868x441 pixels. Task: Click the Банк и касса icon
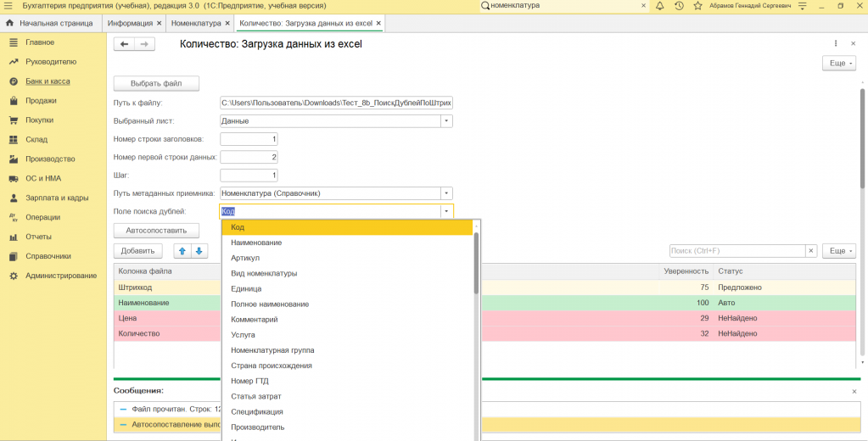(x=14, y=81)
